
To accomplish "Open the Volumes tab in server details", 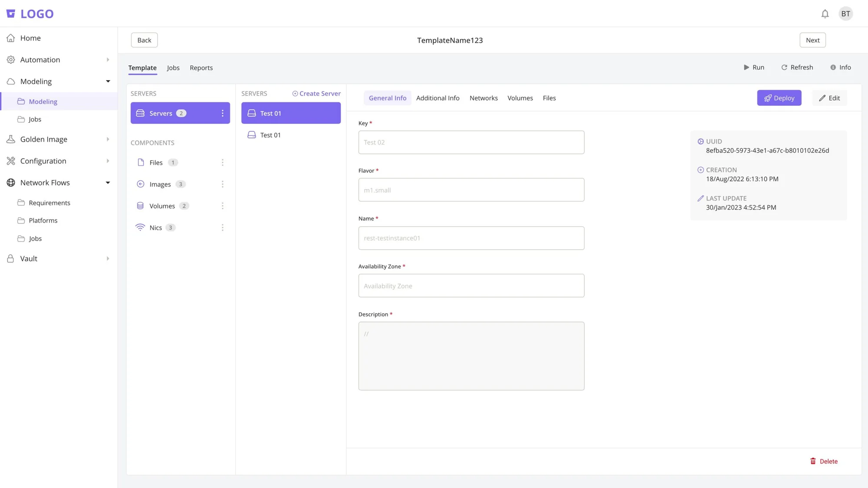I will [520, 98].
